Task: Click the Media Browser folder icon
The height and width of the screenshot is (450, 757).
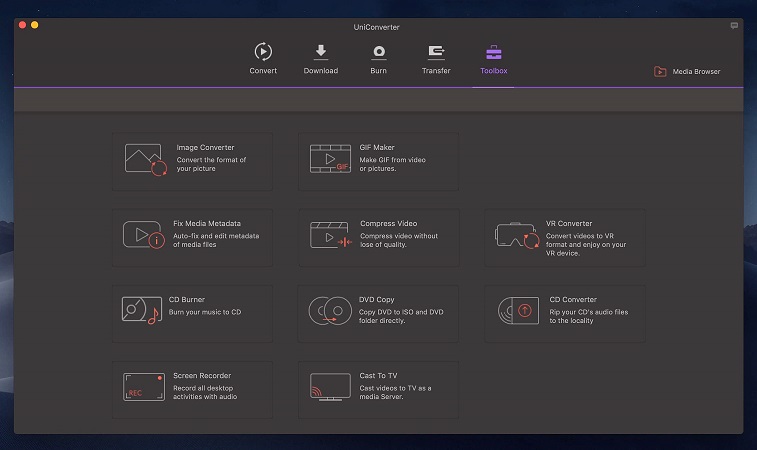Action: point(660,71)
